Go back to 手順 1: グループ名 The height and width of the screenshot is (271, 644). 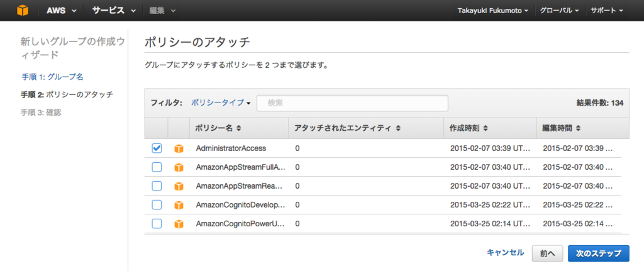(53, 77)
